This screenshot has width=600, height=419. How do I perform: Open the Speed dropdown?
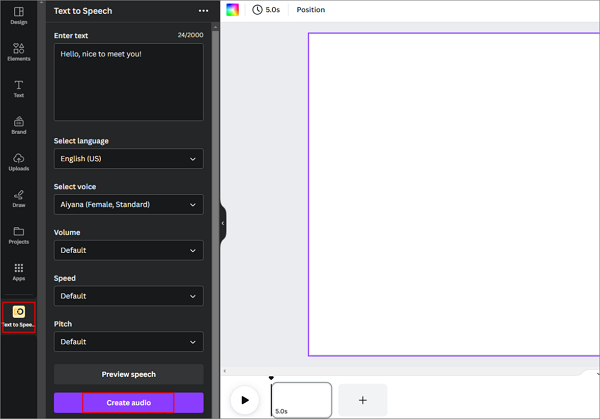click(129, 296)
